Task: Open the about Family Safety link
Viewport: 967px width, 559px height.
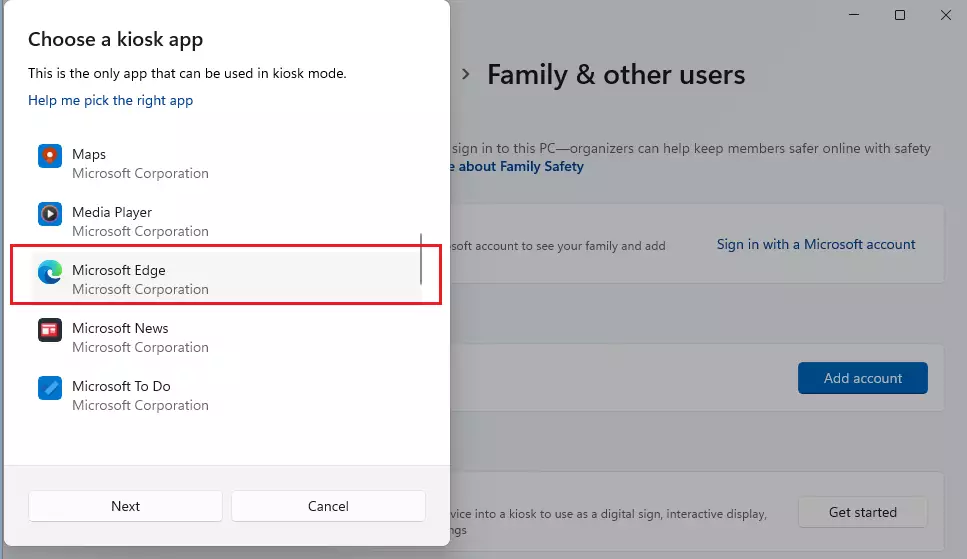Action: click(517, 167)
